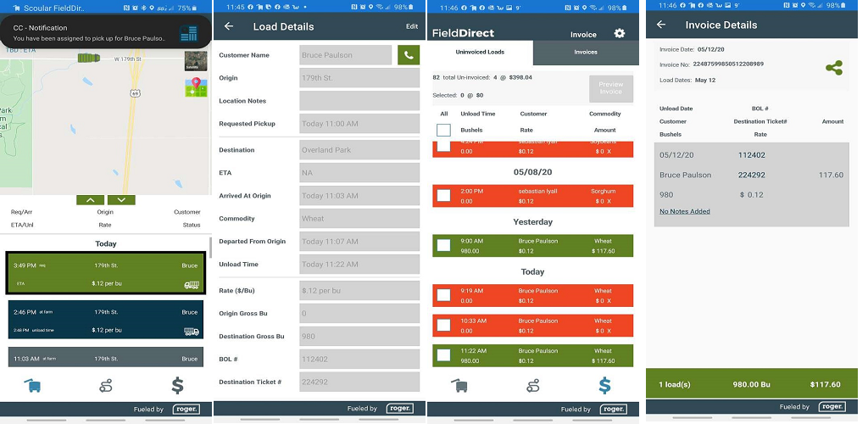Tap the Customer Name field Bruce Paulson
The height and width of the screenshot is (424, 868).
[x=346, y=55]
